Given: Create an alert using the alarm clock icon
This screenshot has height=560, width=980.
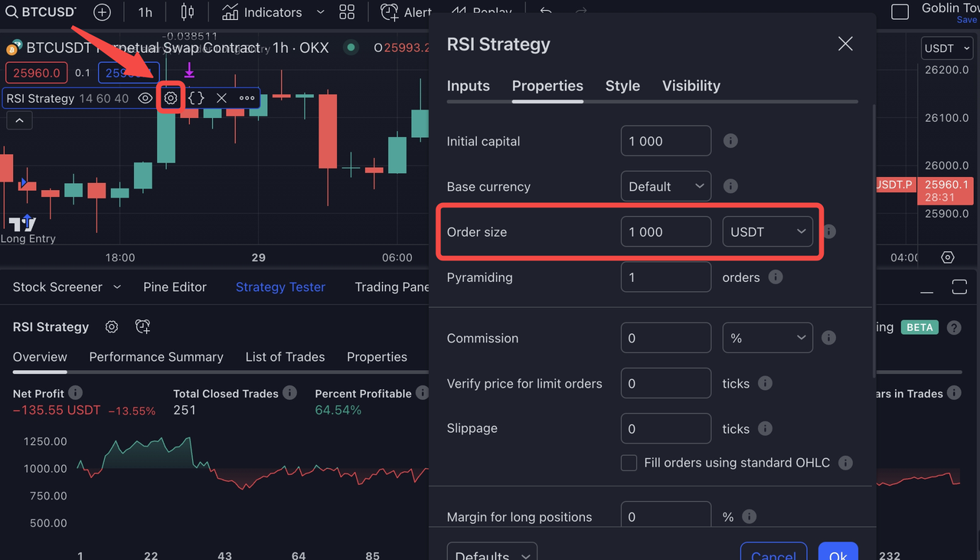Looking at the screenshot, I should (390, 12).
